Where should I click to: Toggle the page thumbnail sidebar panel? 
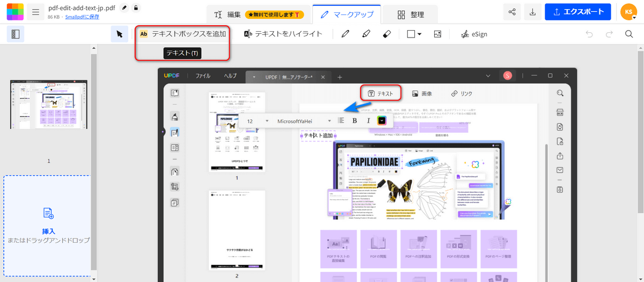point(16,34)
